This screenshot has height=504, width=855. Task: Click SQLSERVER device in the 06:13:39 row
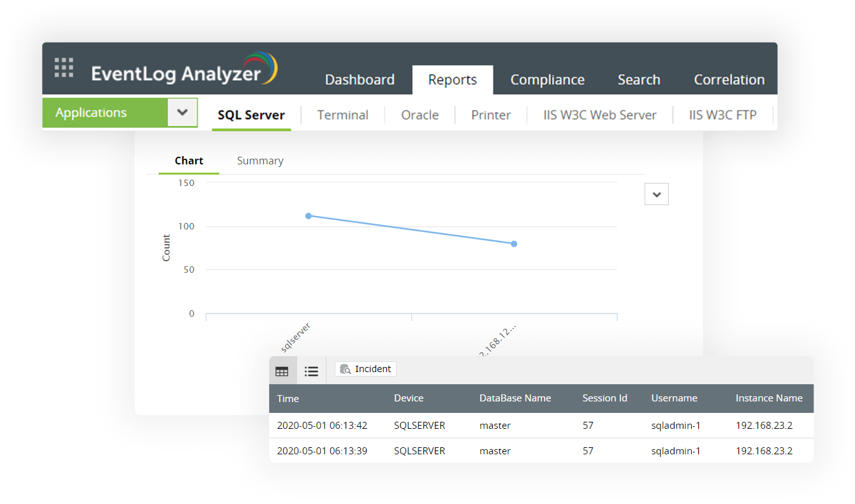[420, 451]
